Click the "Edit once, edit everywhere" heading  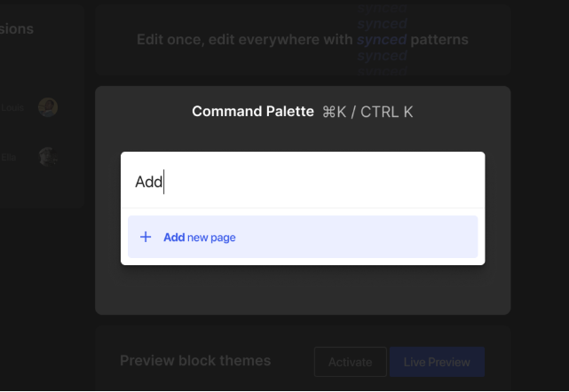[x=245, y=40]
